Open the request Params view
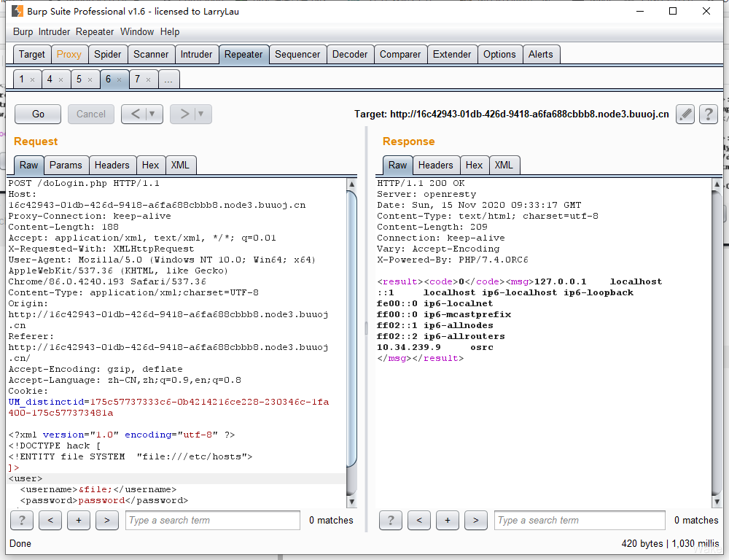The width and height of the screenshot is (729, 560). click(x=66, y=165)
